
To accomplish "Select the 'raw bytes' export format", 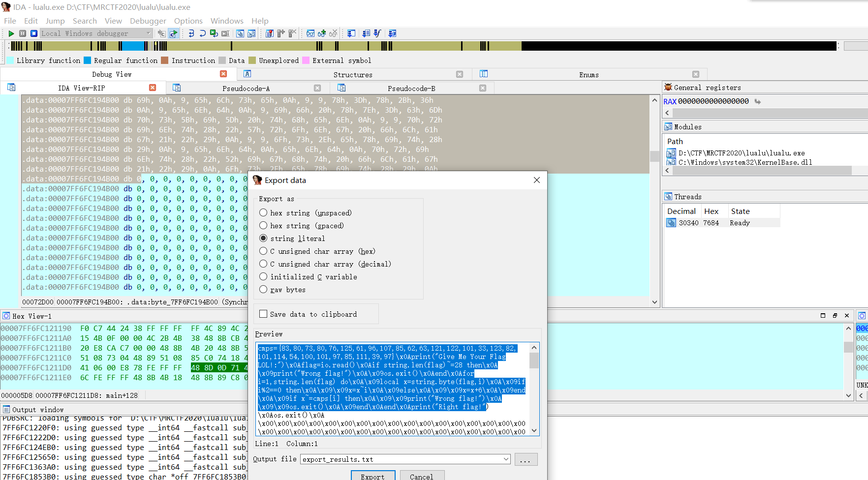I will click(263, 290).
